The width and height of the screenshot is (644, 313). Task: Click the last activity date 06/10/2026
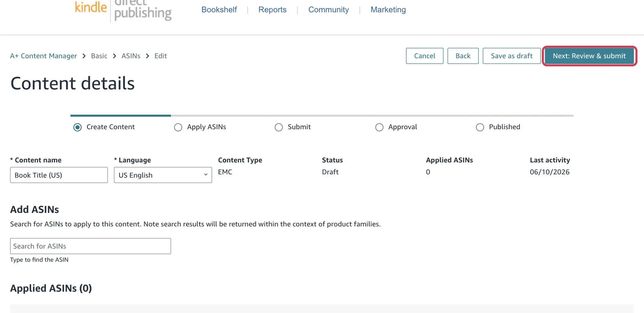click(550, 172)
